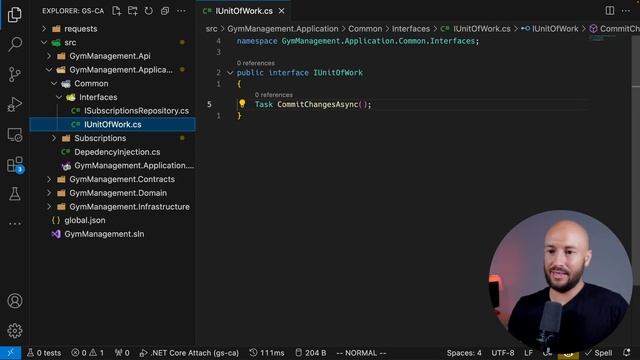
Task: Expand the GymManagement.Contracts folder
Action: [x=49, y=180]
